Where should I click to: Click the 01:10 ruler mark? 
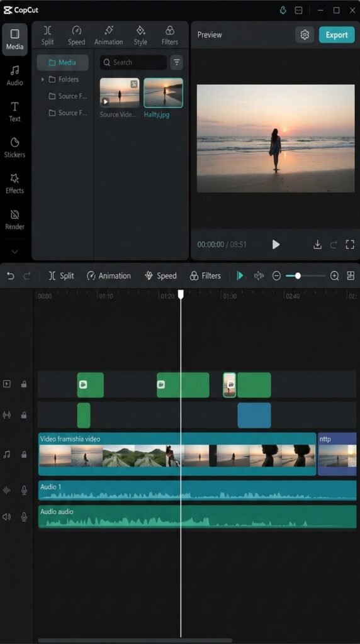(106, 296)
